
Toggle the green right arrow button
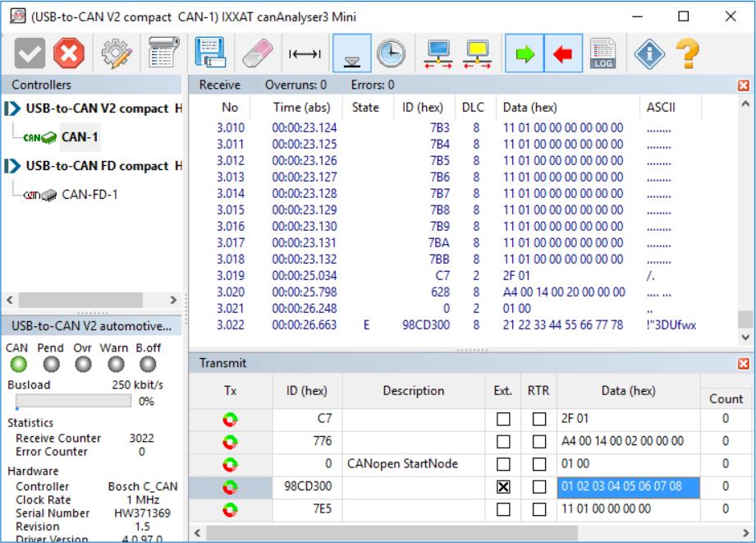525,53
